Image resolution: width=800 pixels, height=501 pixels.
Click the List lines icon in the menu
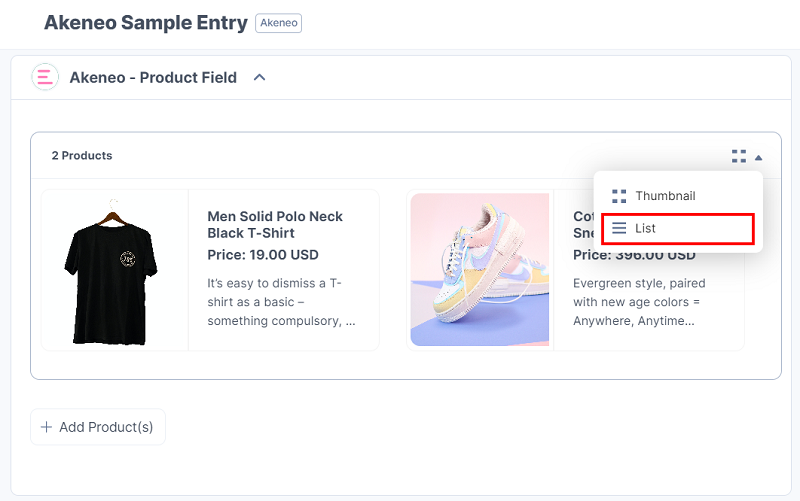[619, 228]
